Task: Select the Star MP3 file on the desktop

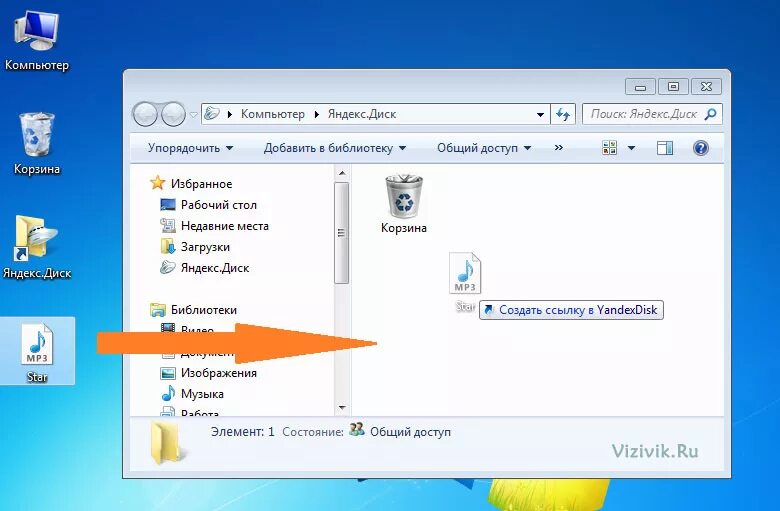Action: click(37, 352)
